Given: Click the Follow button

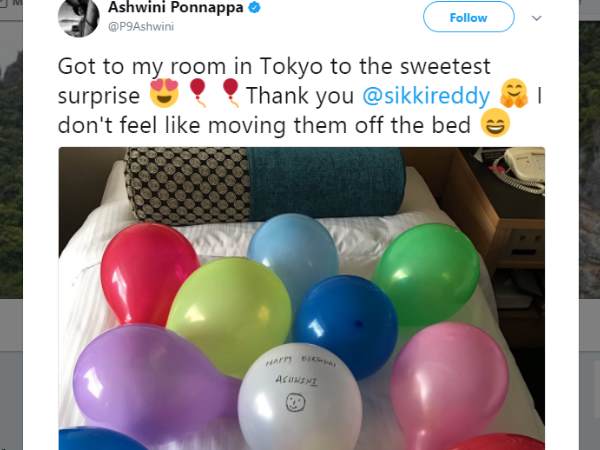Looking at the screenshot, I should 468,17.
